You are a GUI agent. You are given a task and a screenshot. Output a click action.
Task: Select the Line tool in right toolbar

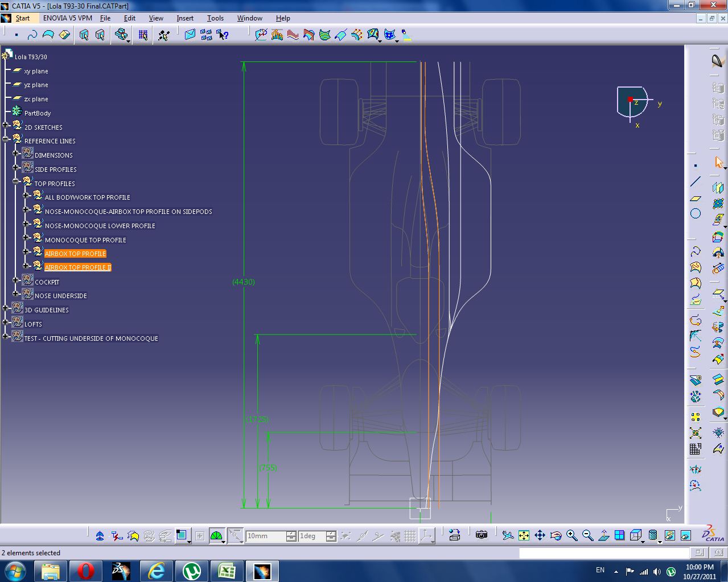tap(696, 182)
